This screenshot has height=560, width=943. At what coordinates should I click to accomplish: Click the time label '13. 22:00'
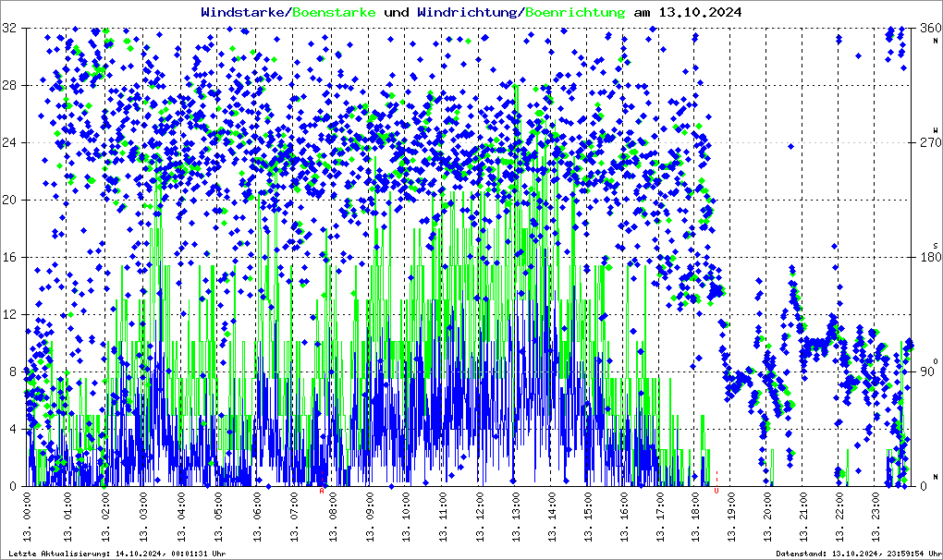[839, 517]
